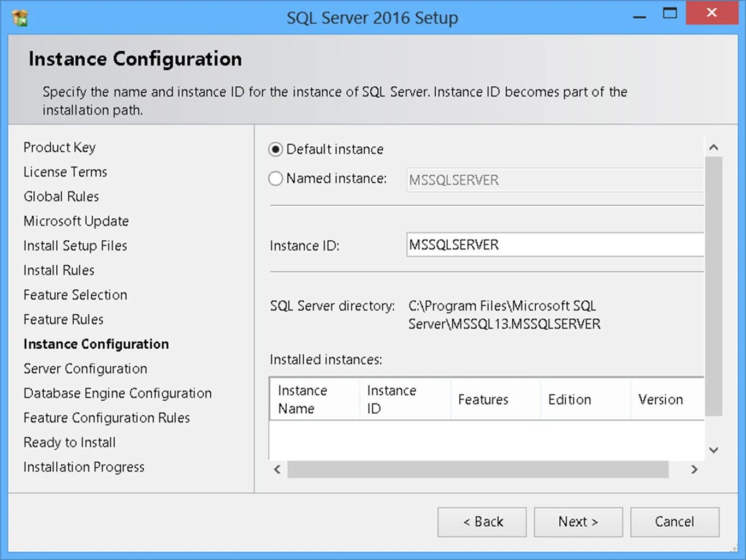Select the Server Configuration step
Image resolution: width=746 pixels, height=560 pixels.
pyautogui.click(x=85, y=368)
